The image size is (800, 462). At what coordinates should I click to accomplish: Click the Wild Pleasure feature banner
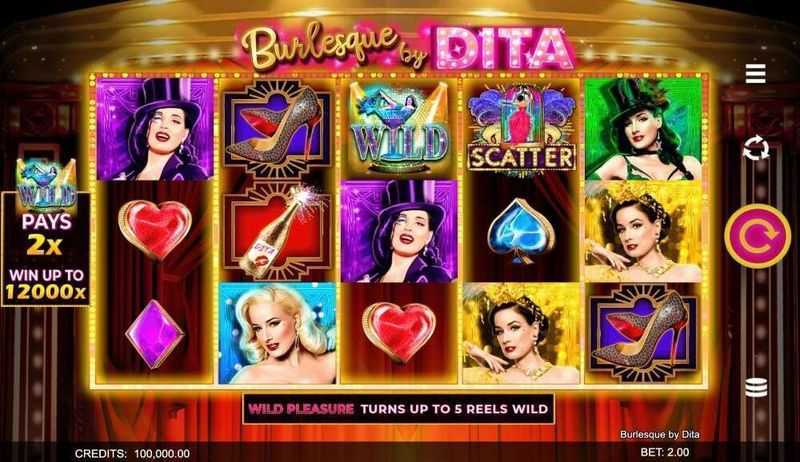[x=398, y=409]
